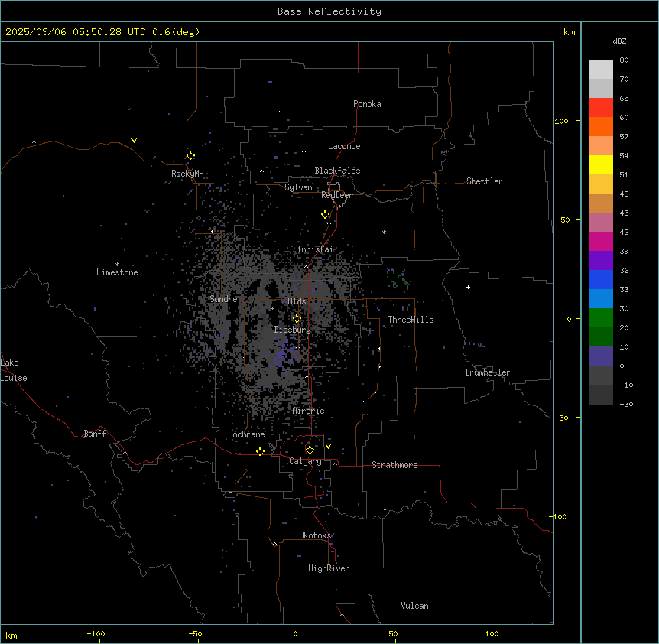Image resolution: width=659 pixels, height=644 pixels.
Task: Pick the magenta 42 dBZ legend swatch
Action: (601, 241)
